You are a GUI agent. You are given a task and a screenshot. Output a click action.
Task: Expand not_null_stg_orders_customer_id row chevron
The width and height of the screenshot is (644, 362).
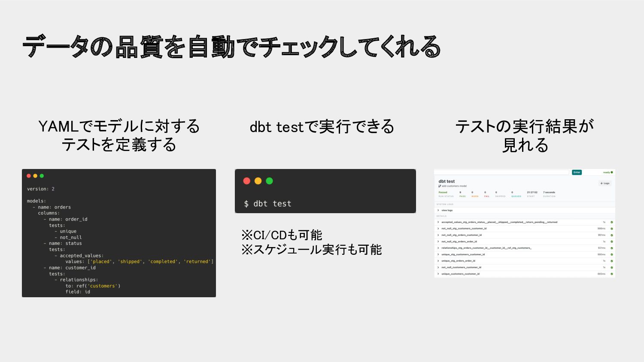coord(438,235)
